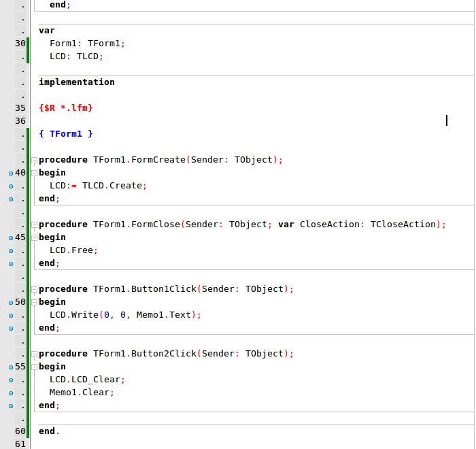Click the 'CloseAction' parameter name
The image size is (476, 449).
tap(329, 224)
